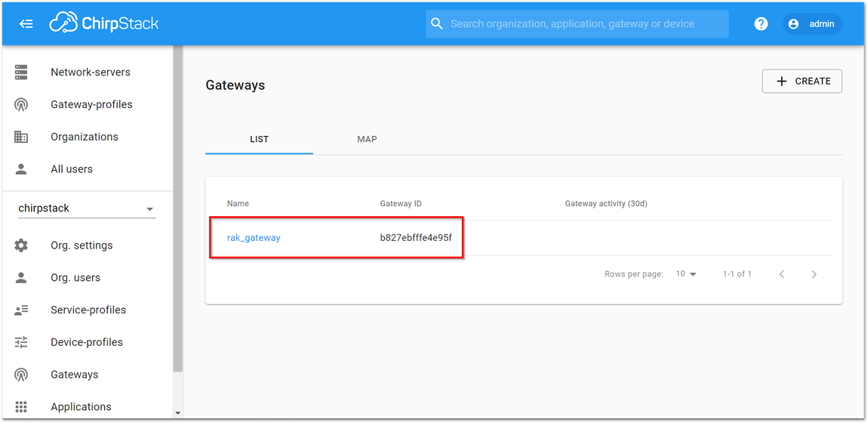Click the Gateway activity (30d) column header

tap(606, 204)
